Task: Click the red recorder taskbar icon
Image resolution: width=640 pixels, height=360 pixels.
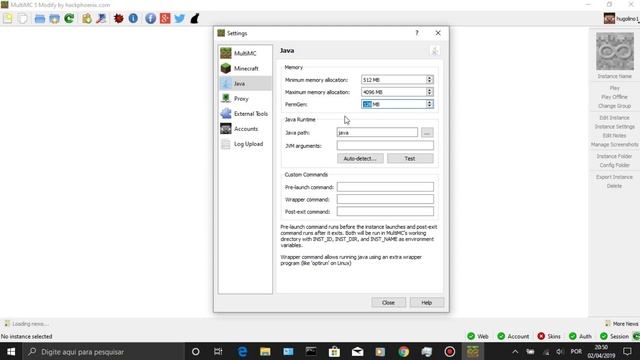Action: 450,351
